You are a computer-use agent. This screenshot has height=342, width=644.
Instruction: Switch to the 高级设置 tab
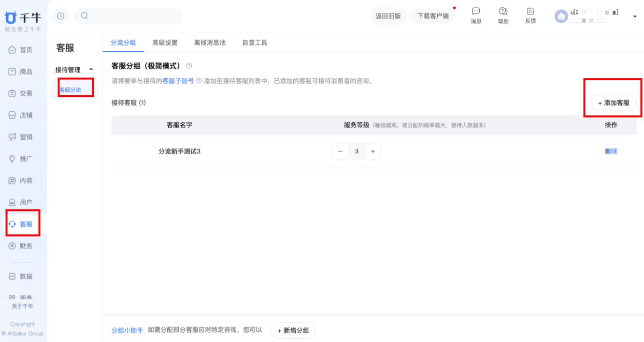tap(165, 43)
